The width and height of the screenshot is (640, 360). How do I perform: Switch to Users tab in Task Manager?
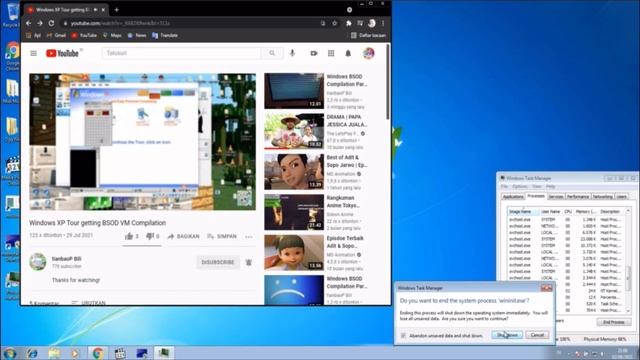click(622, 197)
